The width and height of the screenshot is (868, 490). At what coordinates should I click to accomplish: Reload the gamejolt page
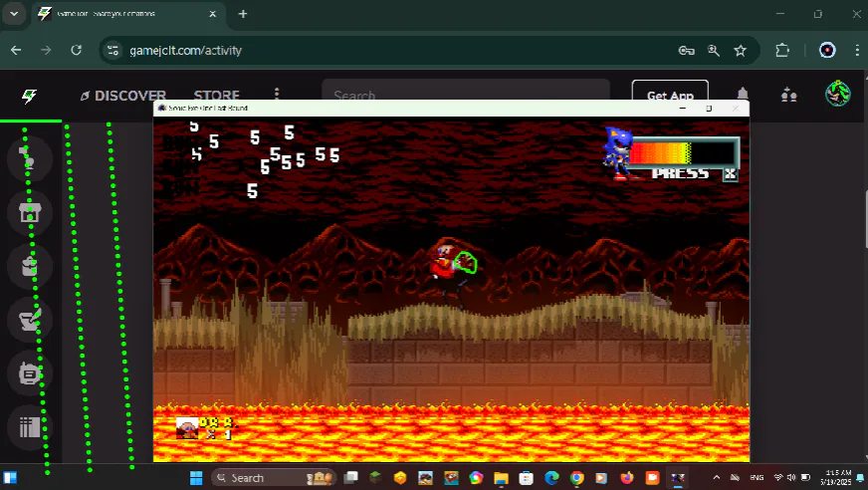coord(77,51)
